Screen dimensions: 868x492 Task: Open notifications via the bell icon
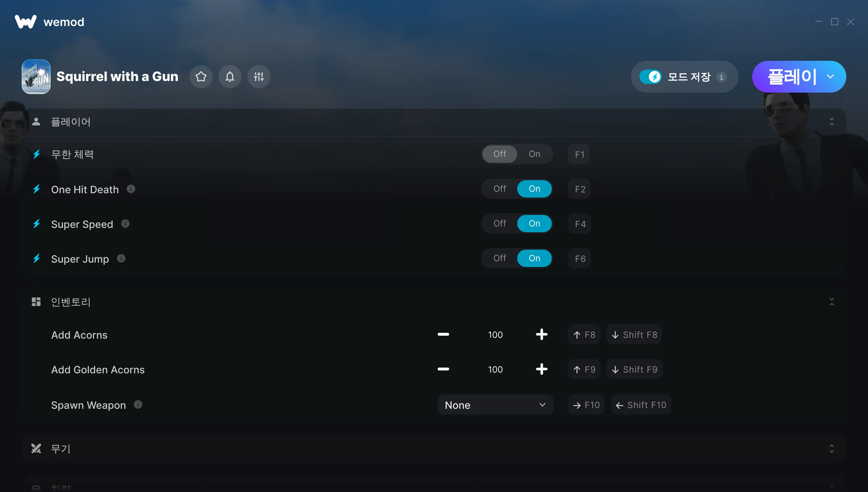click(x=230, y=77)
